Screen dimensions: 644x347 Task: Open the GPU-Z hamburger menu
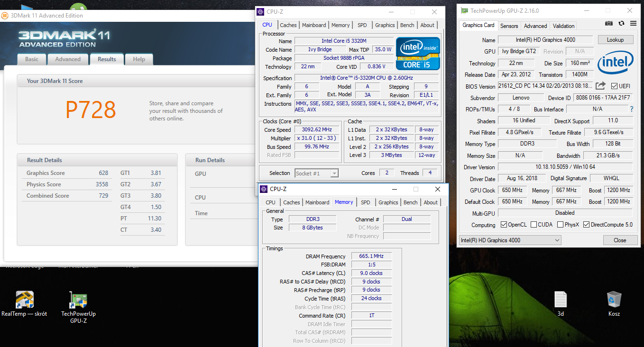tap(633, 23)
